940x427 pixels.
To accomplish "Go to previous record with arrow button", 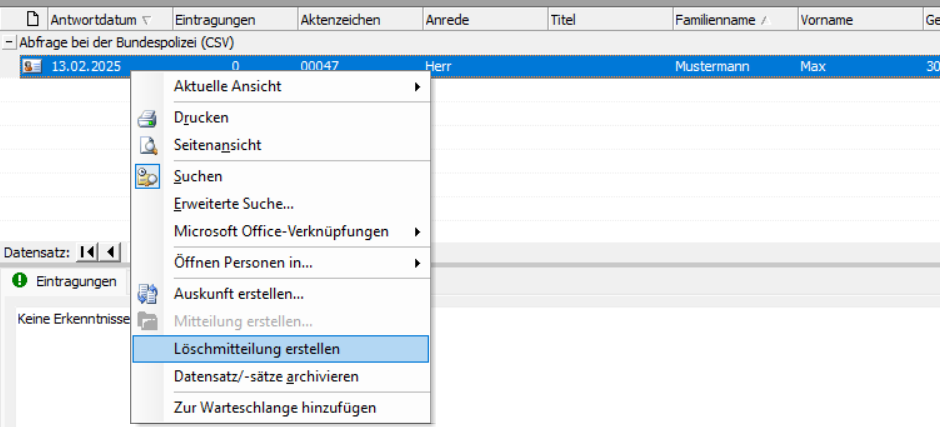I will 110,252.
